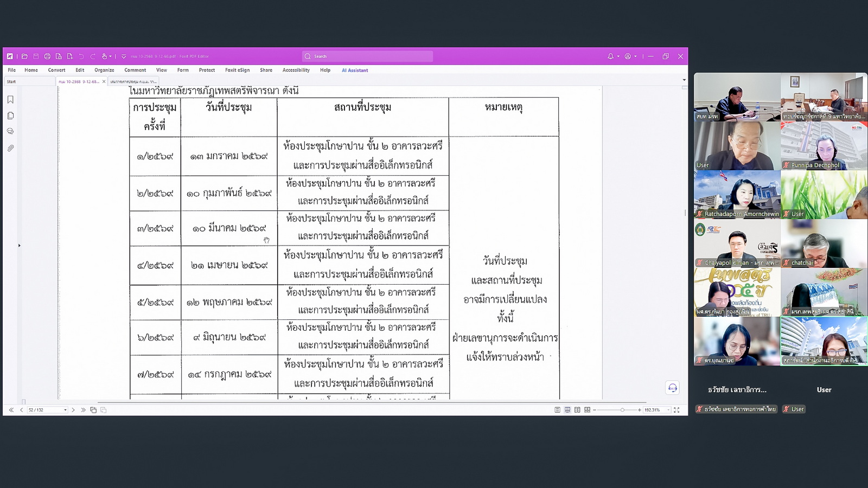Click the Open file folder icon
This screenshot has width=868, height=488.
(x=24, y=56)
